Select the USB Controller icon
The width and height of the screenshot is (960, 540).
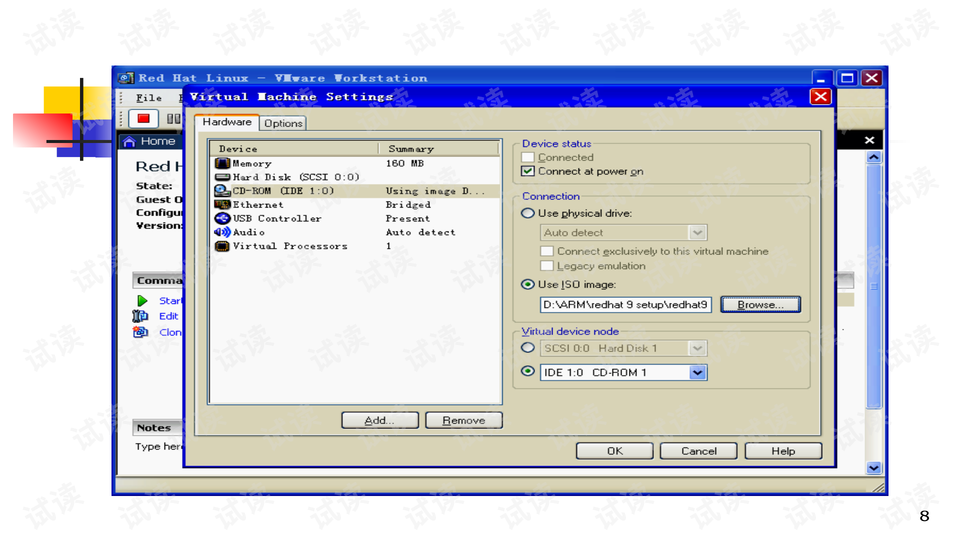tap(222, 218)
